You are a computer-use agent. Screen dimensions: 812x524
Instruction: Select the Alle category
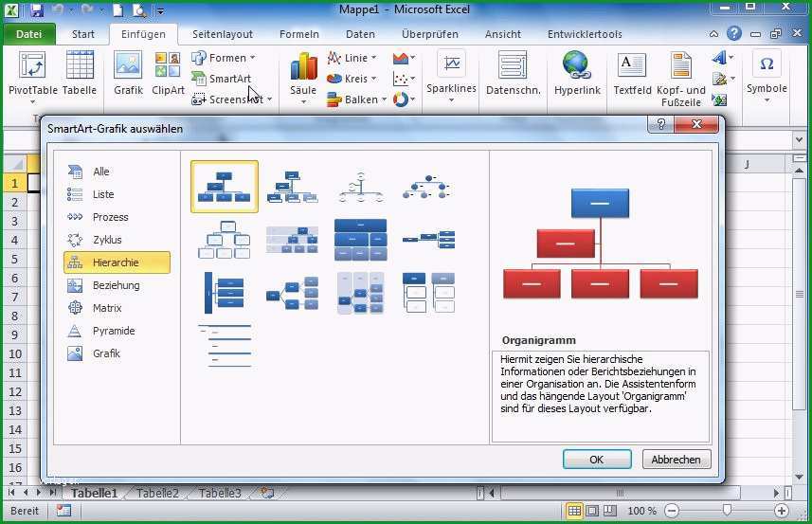117,172
